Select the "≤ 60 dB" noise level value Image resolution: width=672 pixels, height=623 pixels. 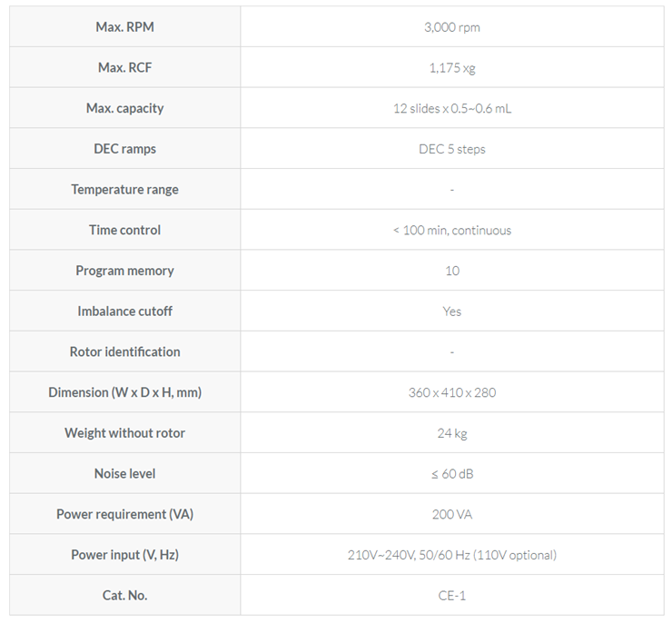tap(451, 474)
